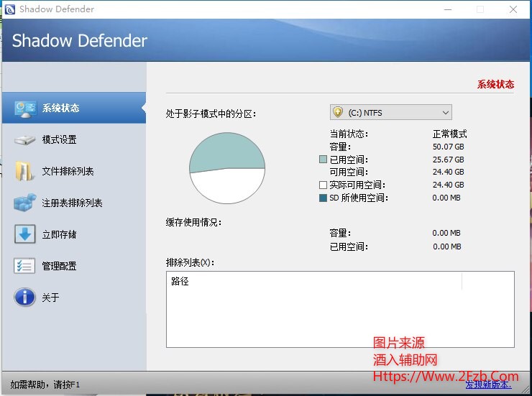532x396 pixels.
Task: Switch to 模式设置 section
Action: [x=74, y=139]
